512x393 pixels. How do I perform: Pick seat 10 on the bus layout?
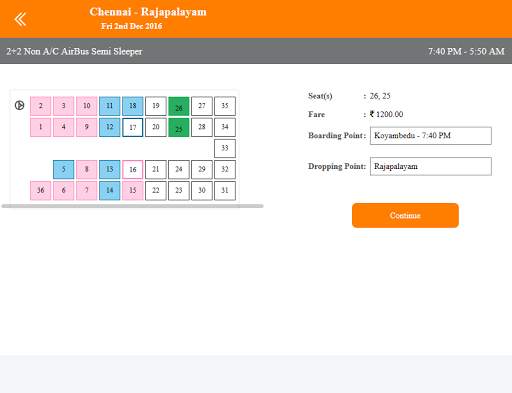click(x=87, y=106)
